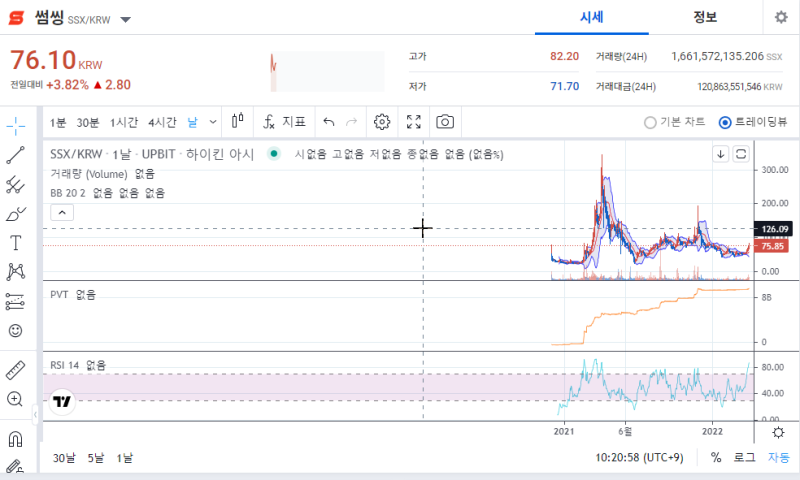Select the 1시간 interval
This screenshot has width=800, height=480.
tap(123, 122)
